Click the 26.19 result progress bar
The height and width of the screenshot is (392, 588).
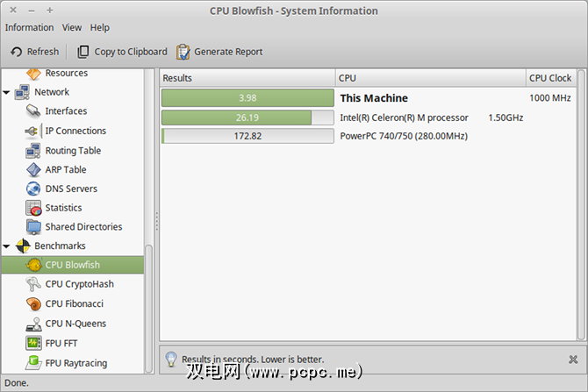click(247, 118)
